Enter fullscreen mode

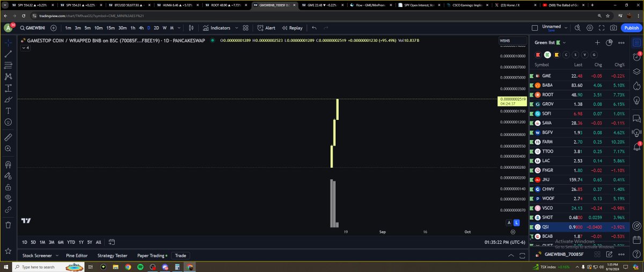[x=602, y=28]
